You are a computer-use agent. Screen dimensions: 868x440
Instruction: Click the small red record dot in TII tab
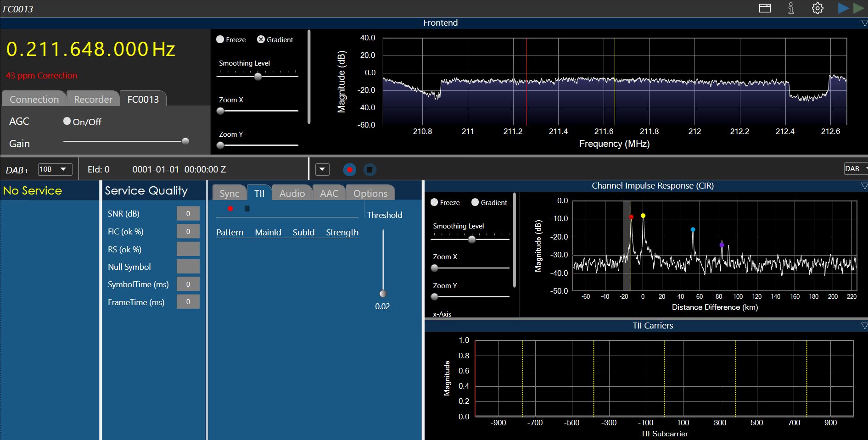click(x=230, y=209)
